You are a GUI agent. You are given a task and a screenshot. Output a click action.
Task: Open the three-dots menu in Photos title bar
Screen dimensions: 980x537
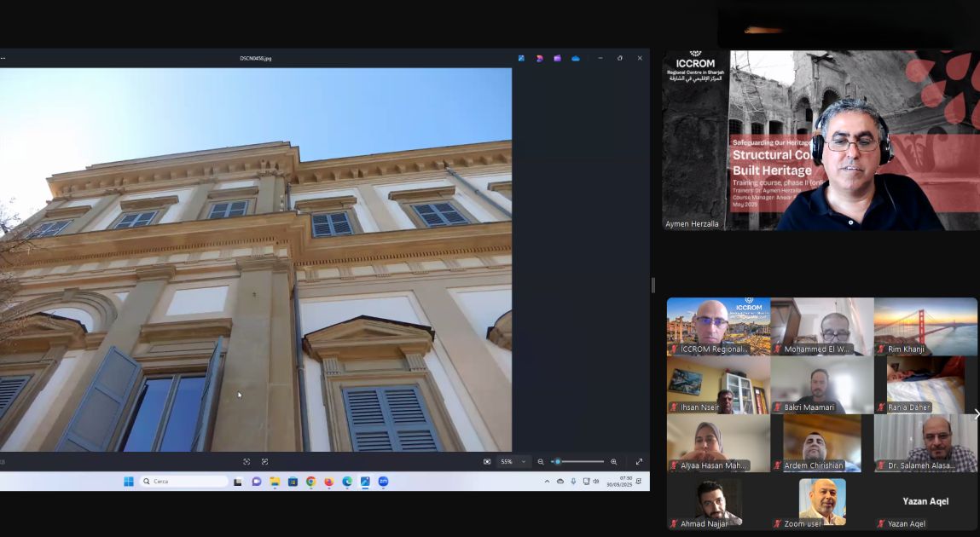coord(3,58)
